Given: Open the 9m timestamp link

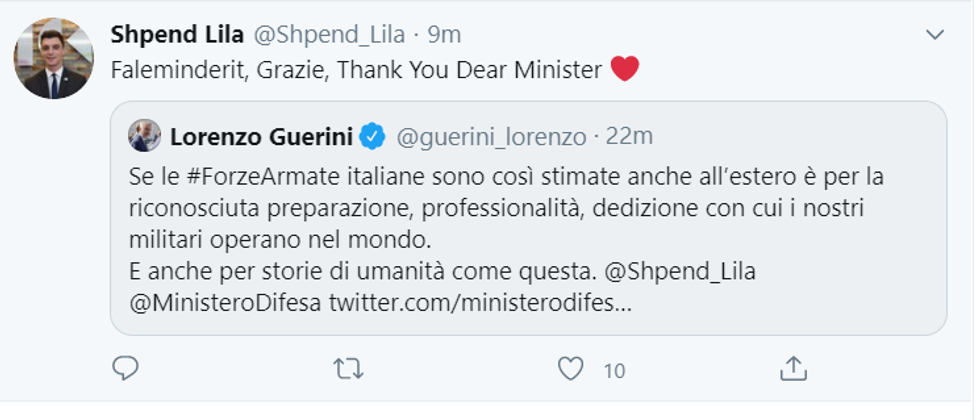Looking at the screenshot, I should [x=444, y=34].
